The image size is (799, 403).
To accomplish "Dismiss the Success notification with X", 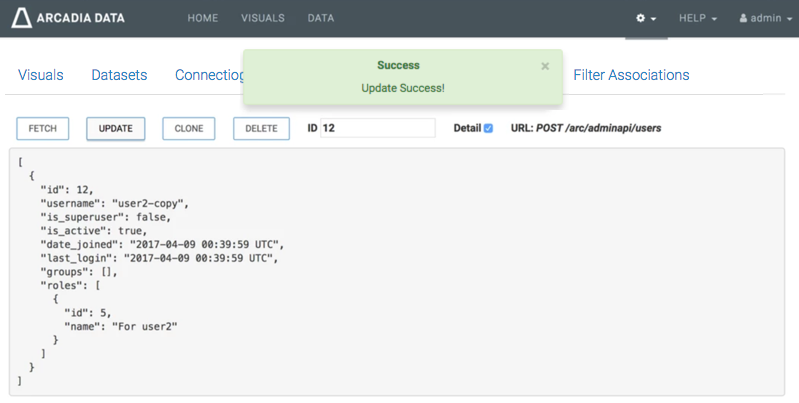I will pyautogui.click(x=545, y=66).
